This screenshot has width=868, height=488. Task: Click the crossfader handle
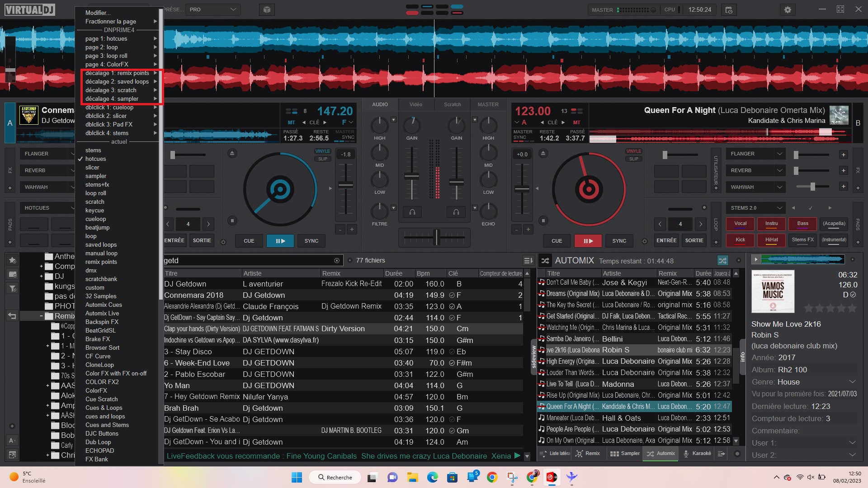436,237
